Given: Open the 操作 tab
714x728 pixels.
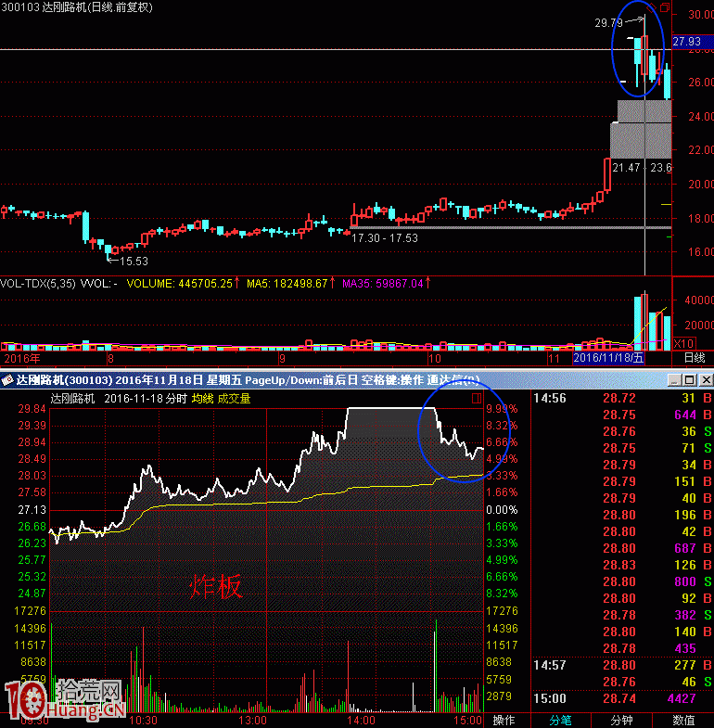Looking at the screenshot, I should tap(504, 720).
